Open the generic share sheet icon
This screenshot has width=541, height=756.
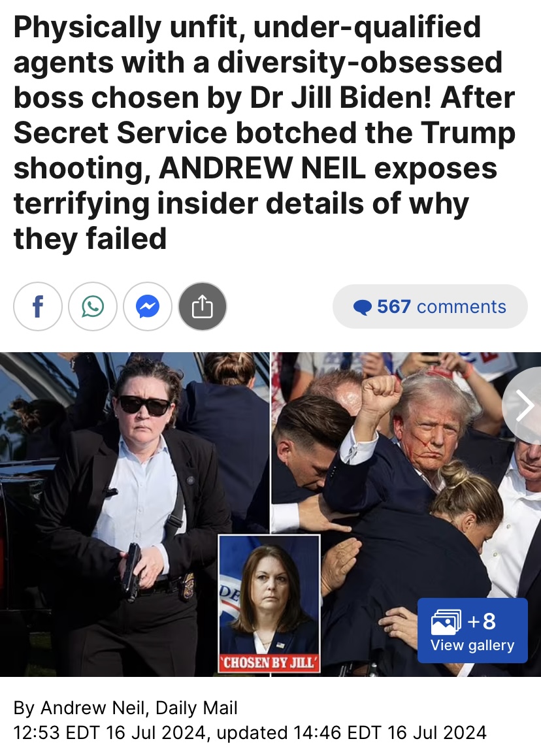[x=203, y=306]
